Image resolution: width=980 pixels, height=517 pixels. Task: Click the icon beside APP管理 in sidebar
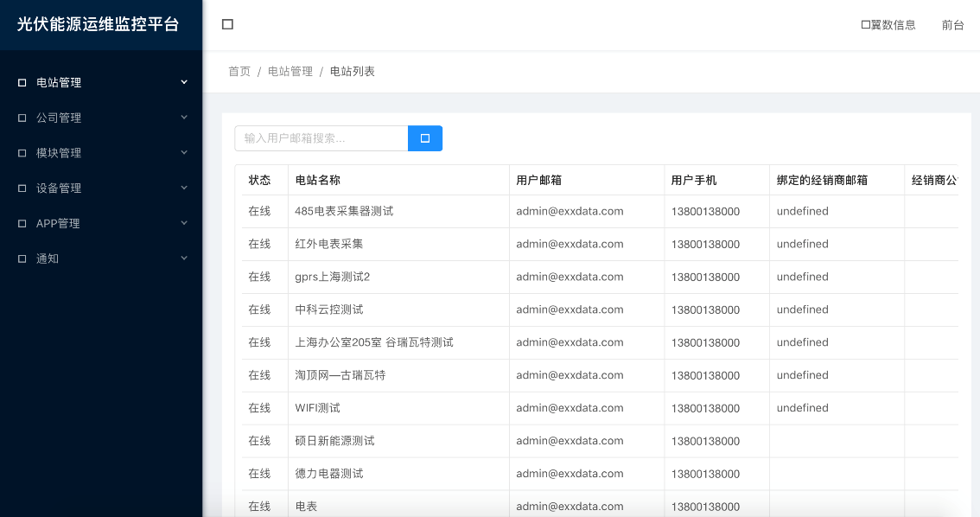(x=22, y=224)
